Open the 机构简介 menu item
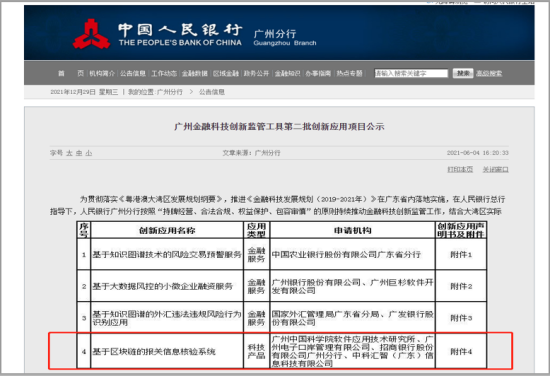Viewport: 550px width, 376px height. tap(102, 73)
